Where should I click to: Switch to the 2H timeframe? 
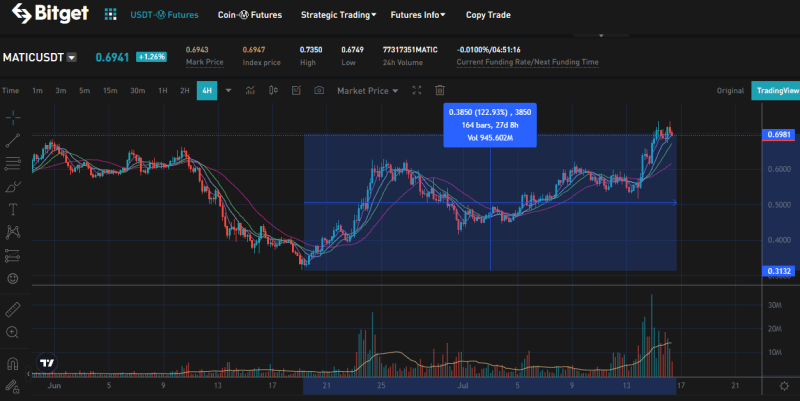pos(185,90)
